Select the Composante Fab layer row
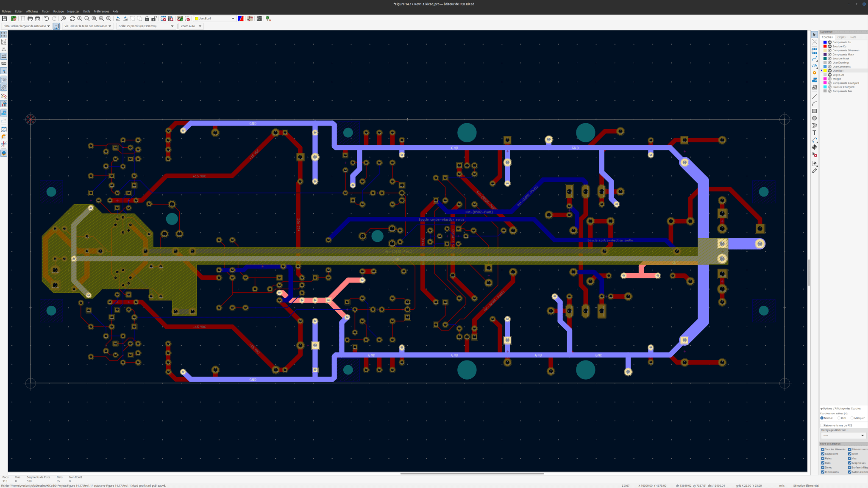Image resolution: width=868 pixels, height=488 pixels. click(x=843, y=91)
